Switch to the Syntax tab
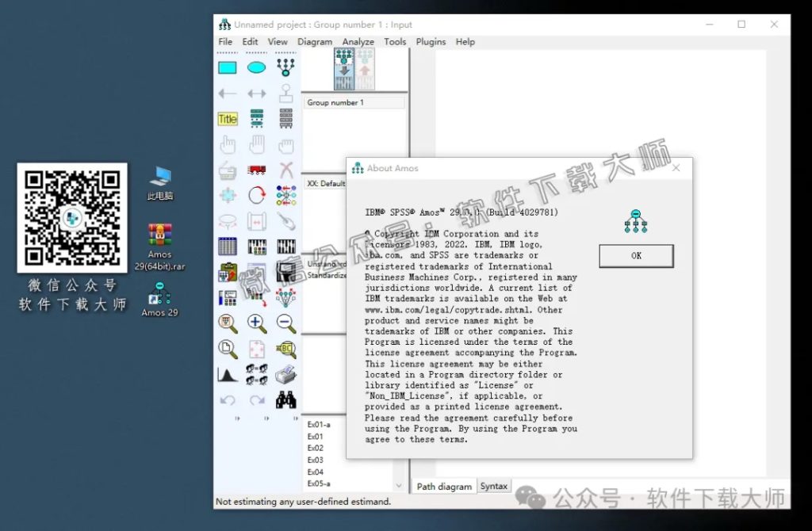This screenshot has width=812, height=531. click(x=494, y=486)
